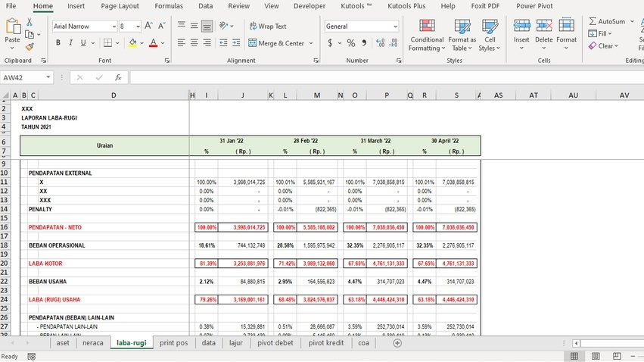Apply the Borders icon

[107, 42]
